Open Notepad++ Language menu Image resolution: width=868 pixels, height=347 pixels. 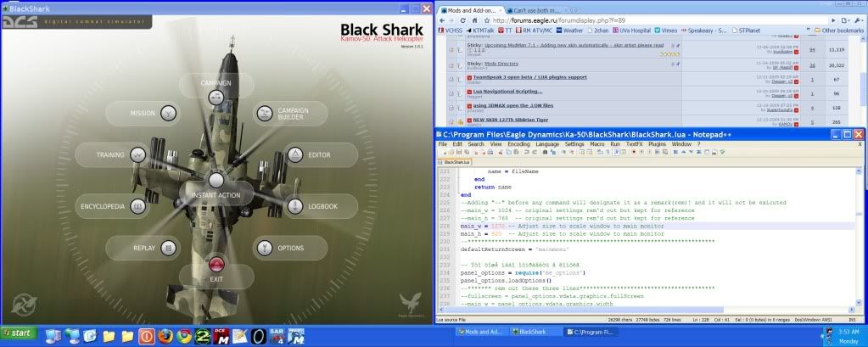click(x=547, y=144)
